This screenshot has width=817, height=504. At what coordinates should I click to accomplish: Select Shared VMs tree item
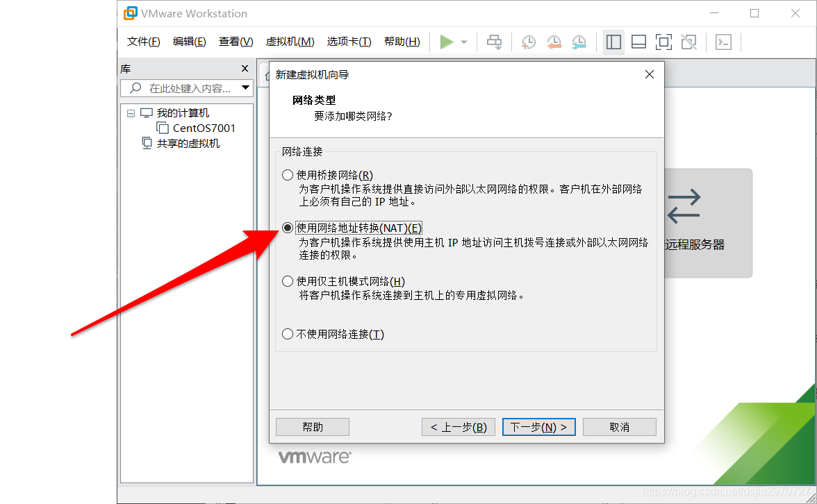tap(188, 143)
